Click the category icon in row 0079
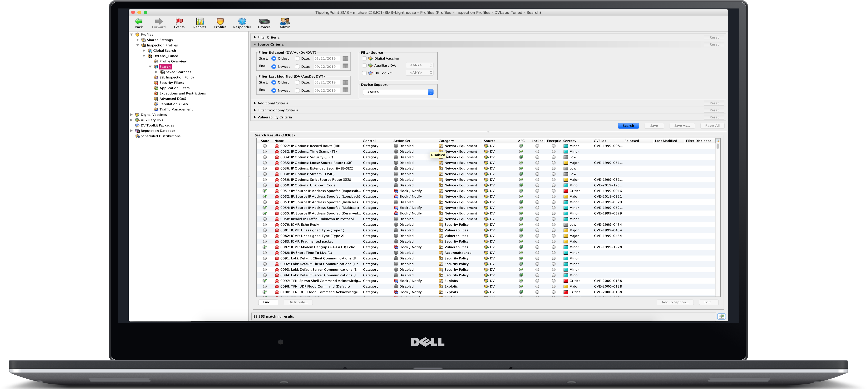This screenshot has height=389, width=868. [x=441, y=224]
